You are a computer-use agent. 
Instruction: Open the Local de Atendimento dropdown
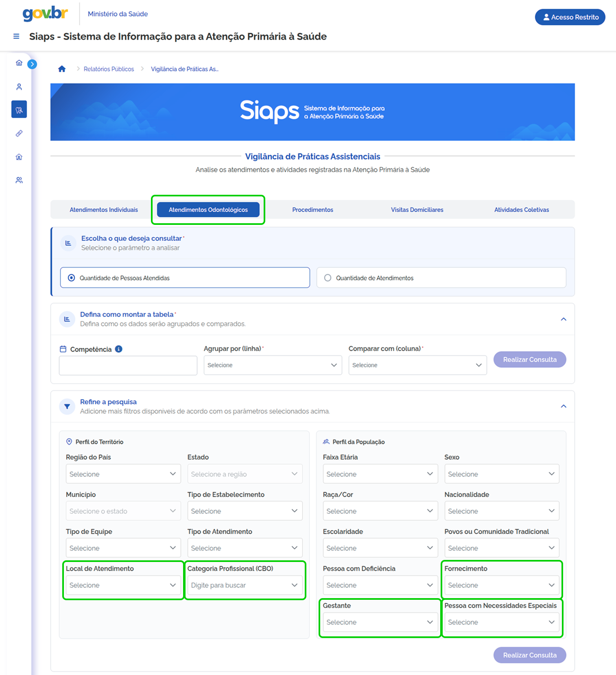pos(123,585)
